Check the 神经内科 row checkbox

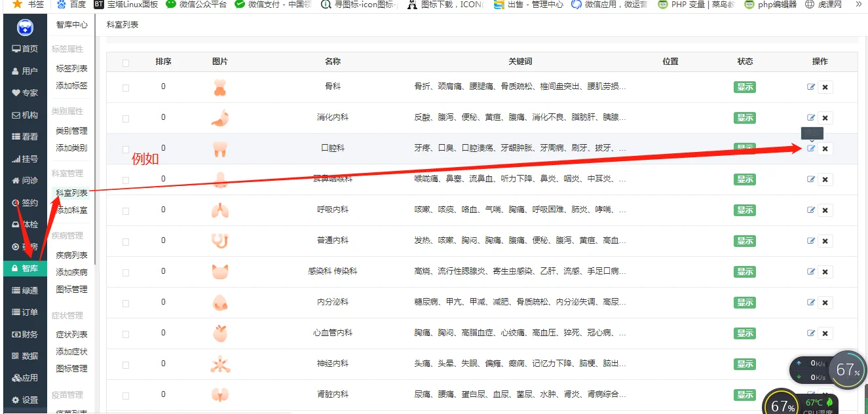pos(126,365)
